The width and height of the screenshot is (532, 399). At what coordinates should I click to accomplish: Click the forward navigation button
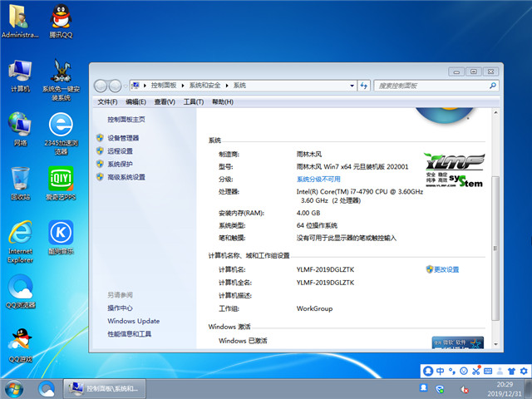click(115, 86)
